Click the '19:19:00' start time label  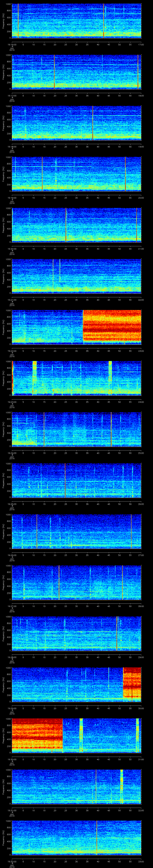point(12,198)
